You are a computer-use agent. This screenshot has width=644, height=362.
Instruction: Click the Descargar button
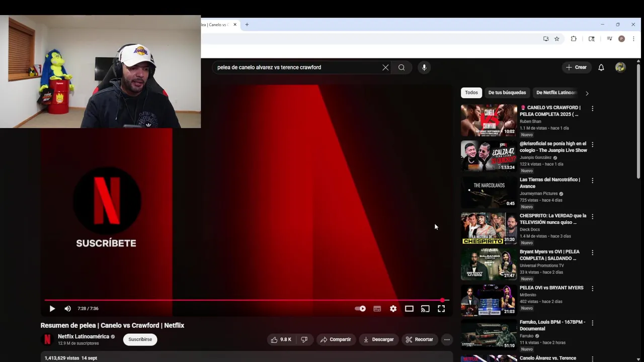(x=378, y=339)
